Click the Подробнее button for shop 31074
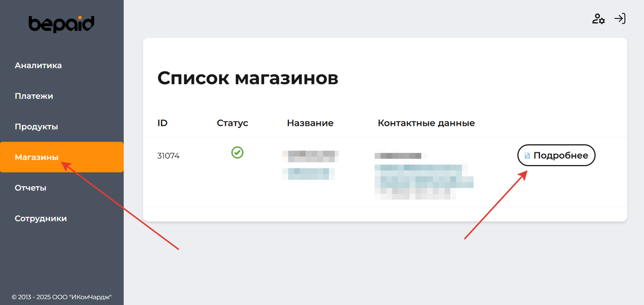The image size is (644, 305). click(556, 155)
